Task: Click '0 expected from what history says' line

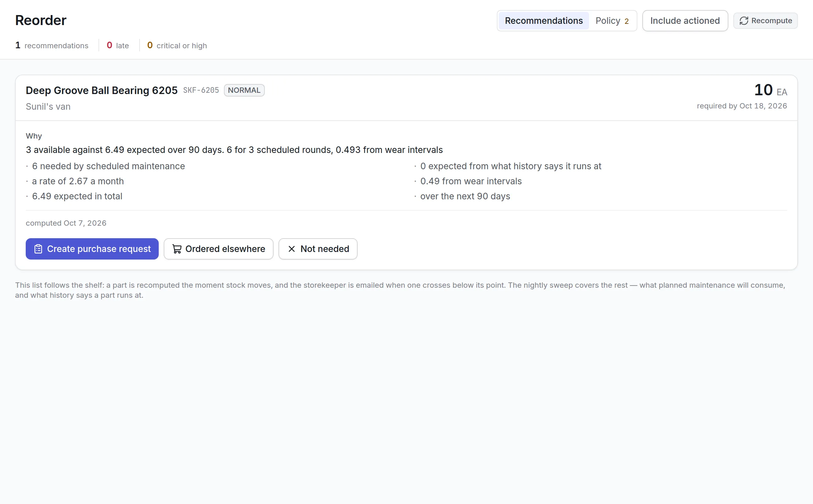Action: (x=511, y=166)
